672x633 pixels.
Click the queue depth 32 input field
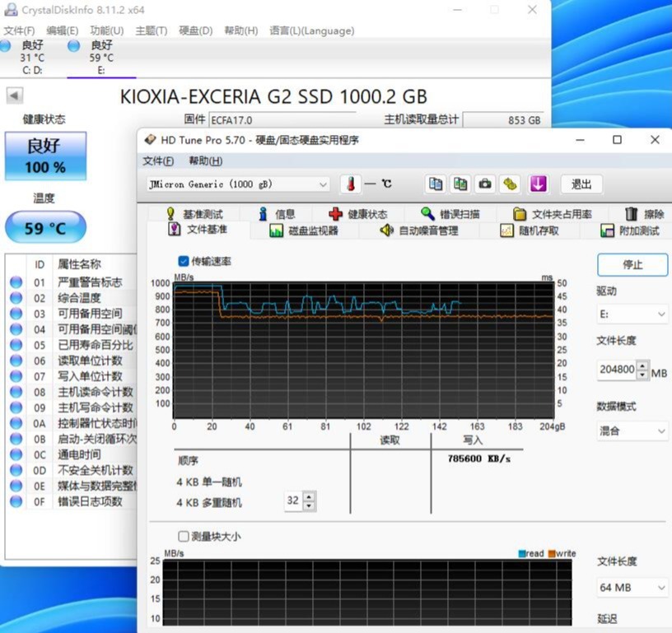pyautogui.click(x=293, y=500)
